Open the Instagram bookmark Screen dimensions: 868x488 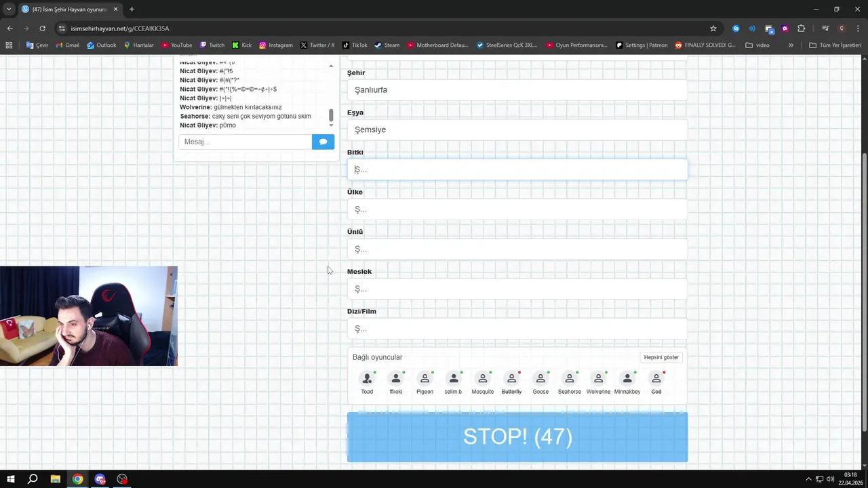pyautogui.click(x=275, y=45)
